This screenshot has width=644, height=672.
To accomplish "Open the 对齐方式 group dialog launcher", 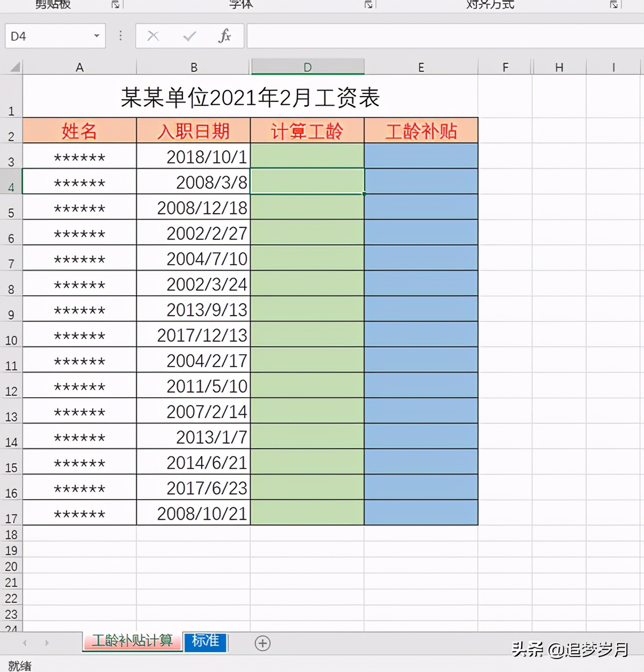I will 614,4.
